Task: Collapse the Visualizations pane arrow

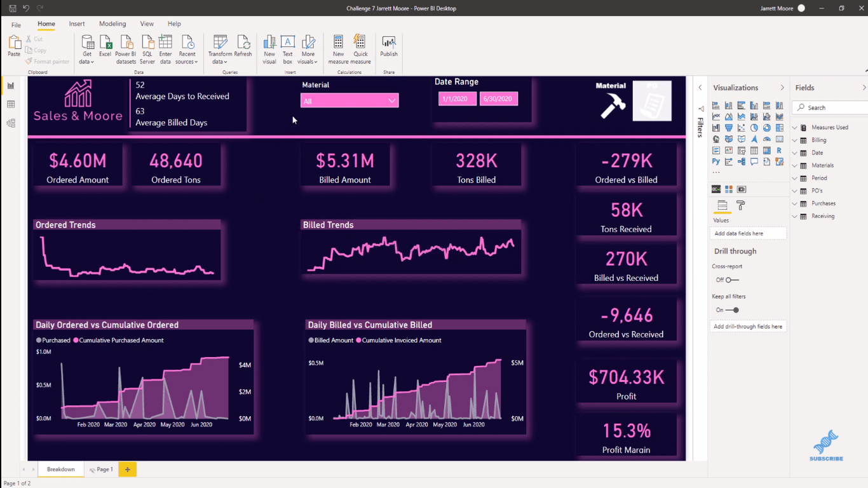Action: (782, 88)
